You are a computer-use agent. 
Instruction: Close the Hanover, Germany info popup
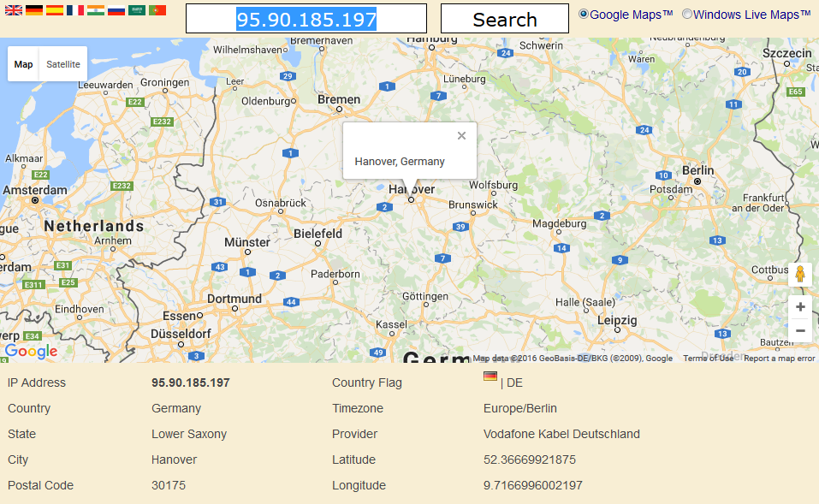tap(461, 136)
